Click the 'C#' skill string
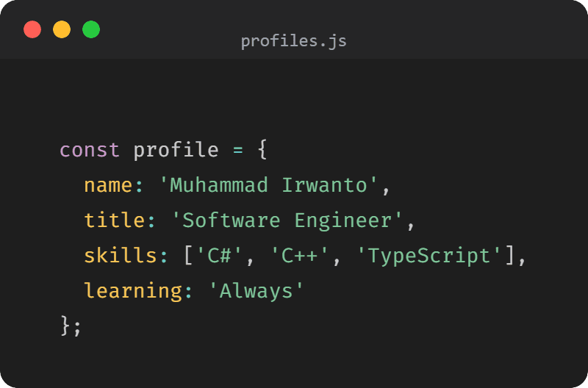 pyautogui.click(x=219, y=255)
